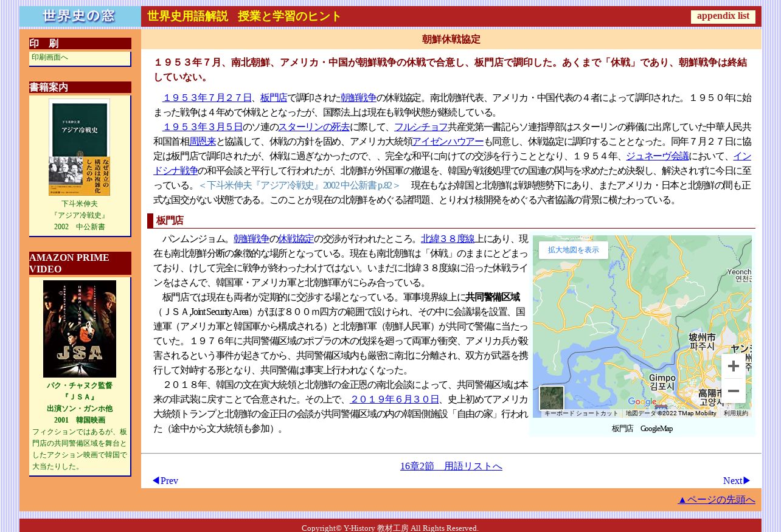Go to the Prev page
The image size is (781, 532).
click(165, 481)
